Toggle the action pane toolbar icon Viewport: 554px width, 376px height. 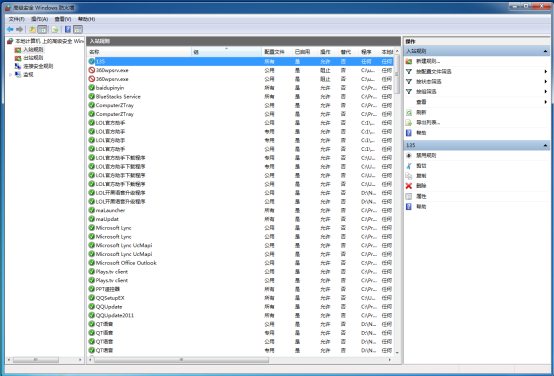(78, 29)
